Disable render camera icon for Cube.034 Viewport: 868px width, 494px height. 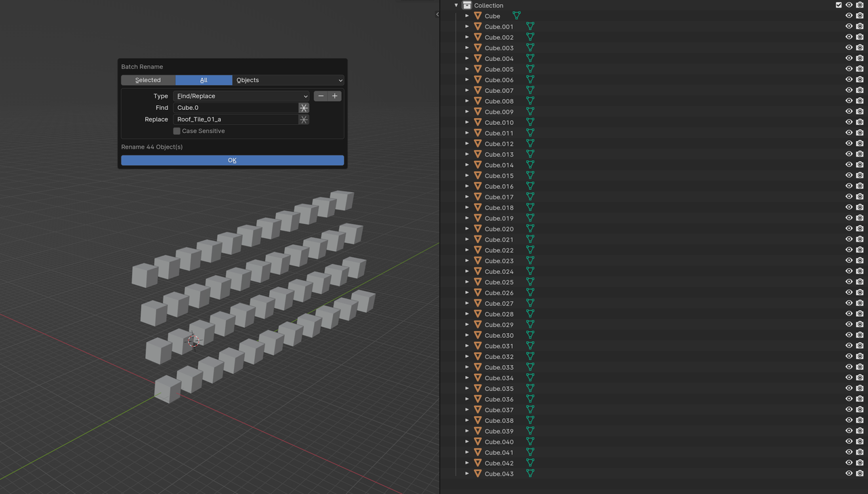[860, 378]
